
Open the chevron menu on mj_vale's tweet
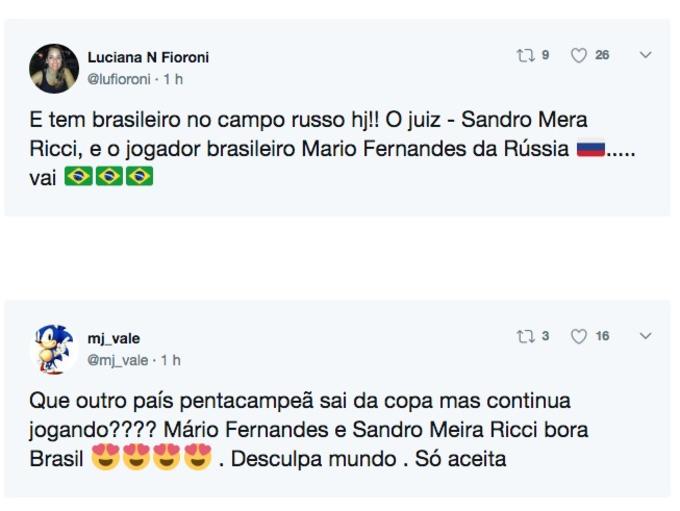645,337
